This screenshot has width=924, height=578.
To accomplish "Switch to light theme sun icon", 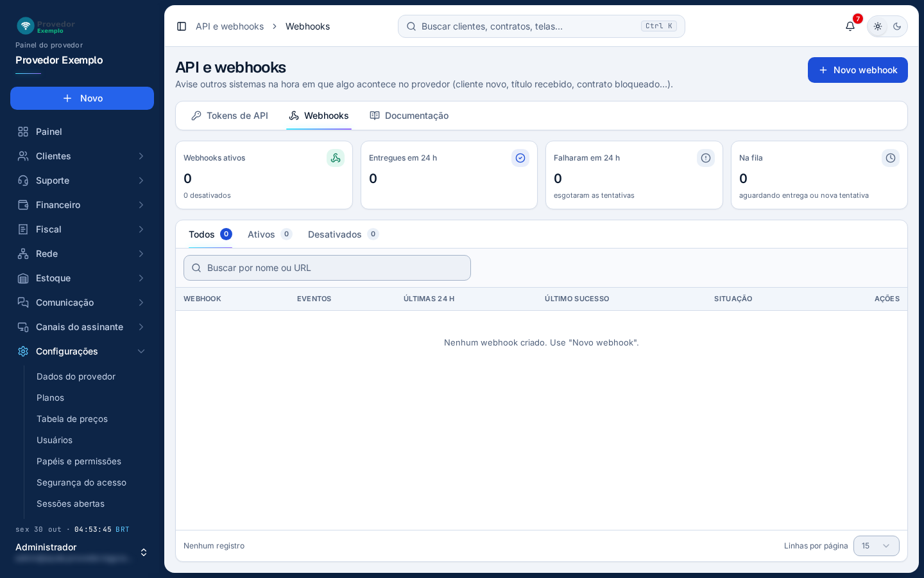I will pos(878,26).
